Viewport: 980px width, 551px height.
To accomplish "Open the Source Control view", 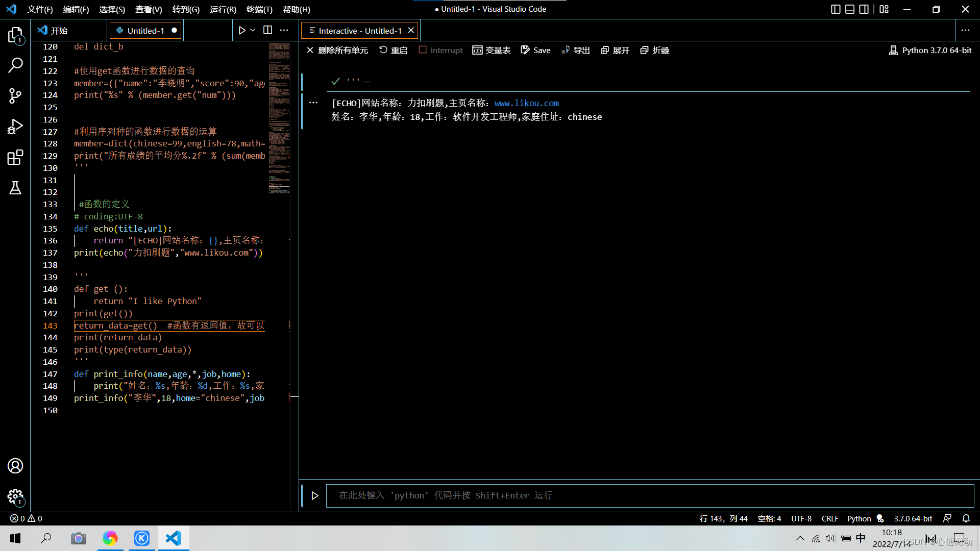I will pyautogui.click(x=15, y=96).
